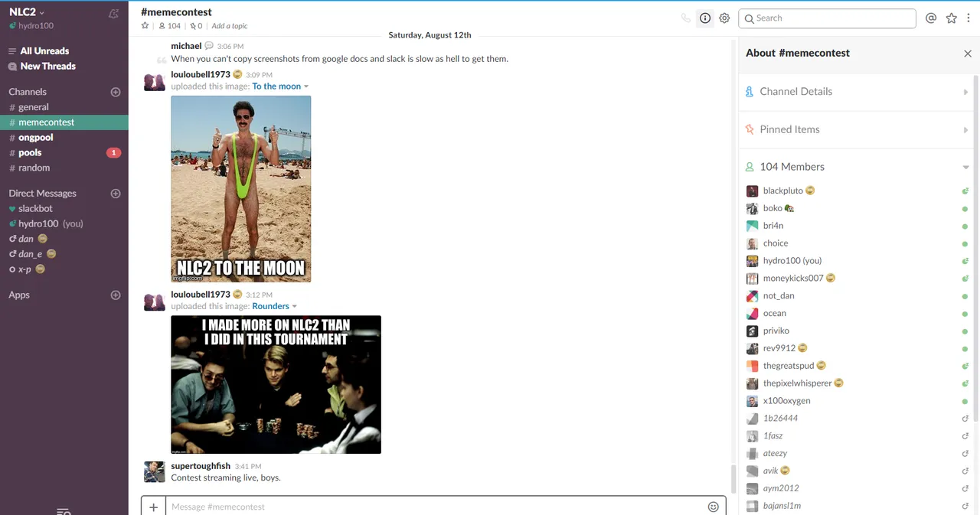Open quick switcher icon at sidebar bottom
This screenshot has height=515, width=980.
(x=64, y=511)
